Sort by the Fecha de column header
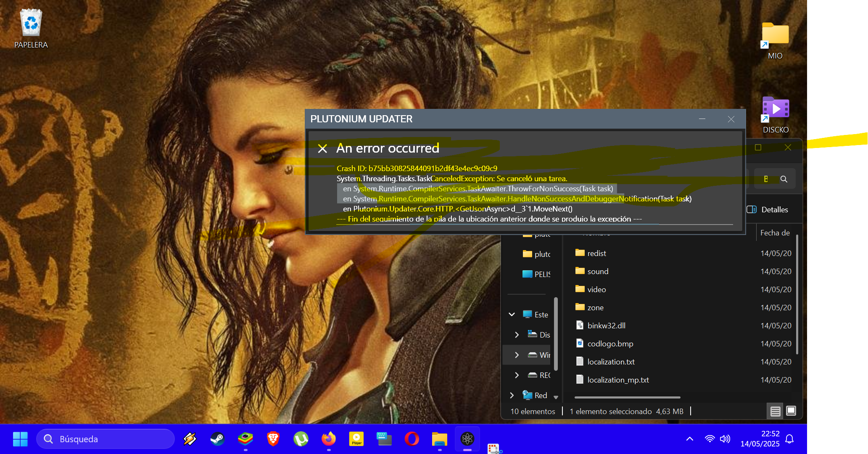Viewport: 868px width, 454px height. coord(775,232)
